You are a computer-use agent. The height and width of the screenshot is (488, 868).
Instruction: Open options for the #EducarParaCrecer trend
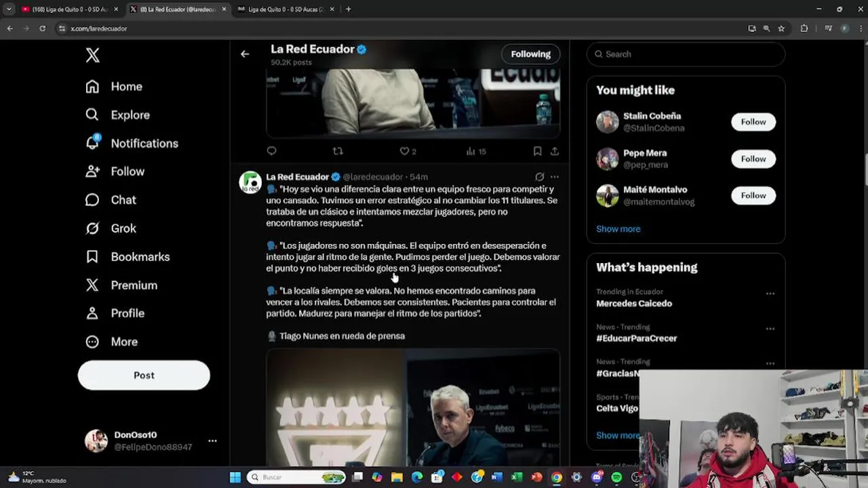(770, 329)
